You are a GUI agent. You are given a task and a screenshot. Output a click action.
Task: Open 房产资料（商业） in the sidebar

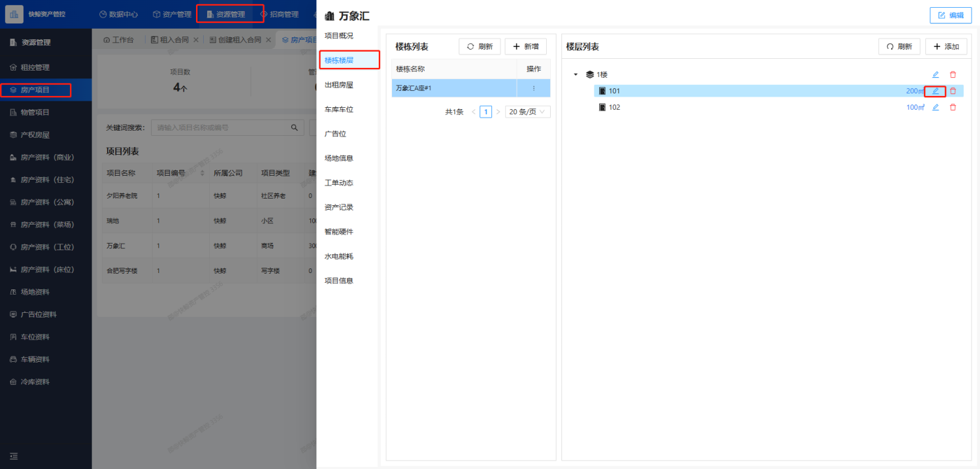[x=46, y=157]
